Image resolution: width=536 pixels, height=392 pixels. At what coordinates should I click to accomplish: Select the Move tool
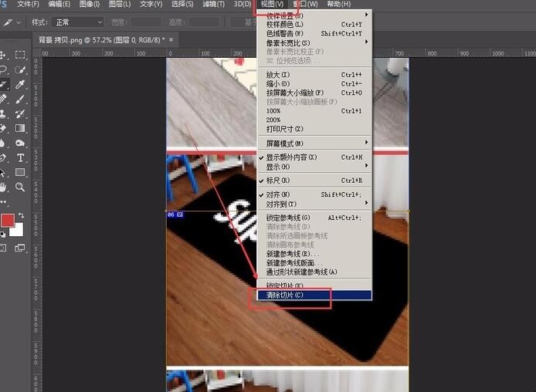point(3,55)
